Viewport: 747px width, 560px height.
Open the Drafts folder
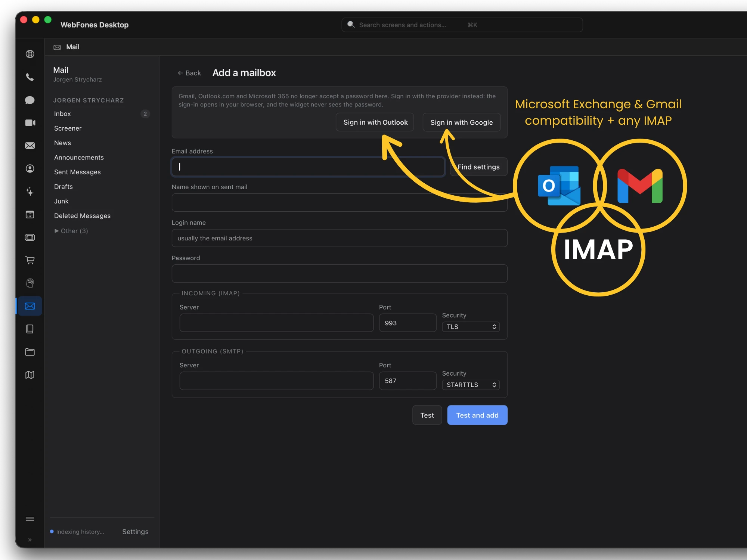click(102, 186)
